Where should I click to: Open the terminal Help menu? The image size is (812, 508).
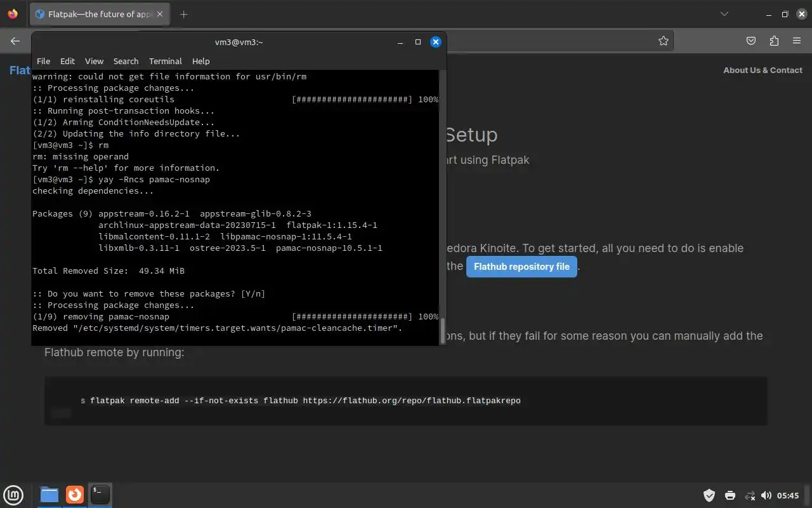(200, 61)
